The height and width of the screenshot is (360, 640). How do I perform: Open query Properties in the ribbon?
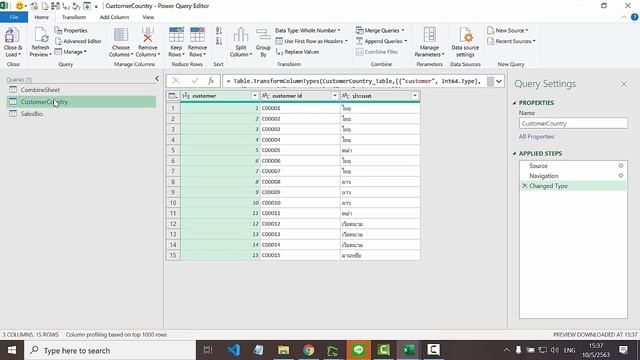[71, 31]
